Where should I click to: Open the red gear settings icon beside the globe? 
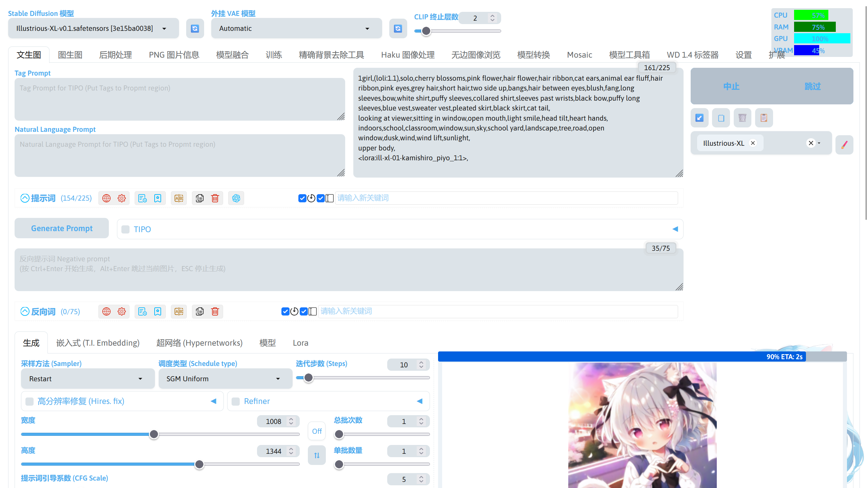tap(122, 198)
